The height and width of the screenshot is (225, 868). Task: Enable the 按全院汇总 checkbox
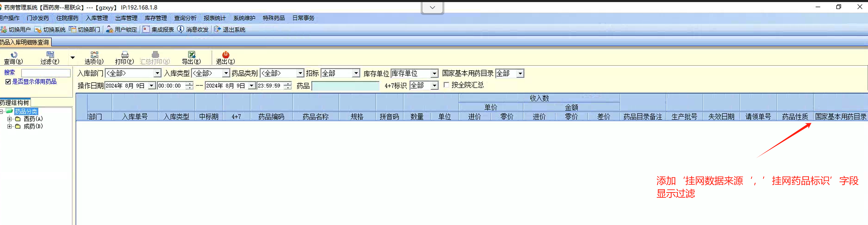(446, 85)
